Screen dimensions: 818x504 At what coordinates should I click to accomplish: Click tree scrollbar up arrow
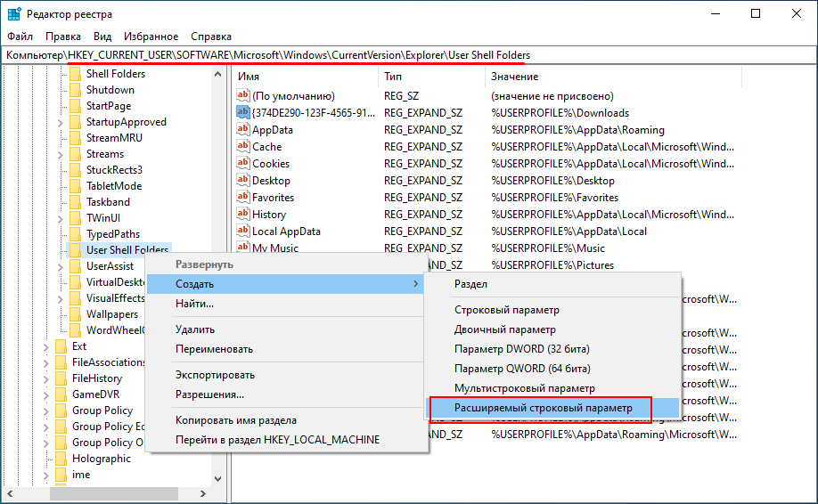218,74
